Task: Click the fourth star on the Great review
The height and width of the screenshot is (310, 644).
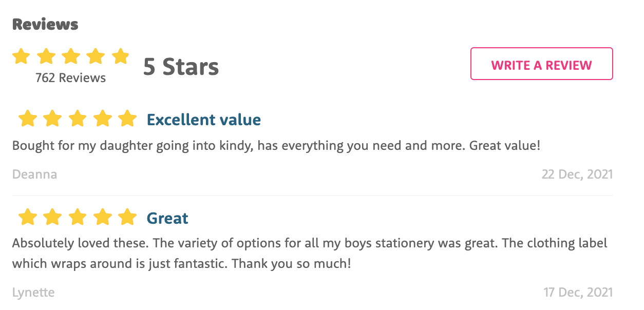Action: pos(103,217)
